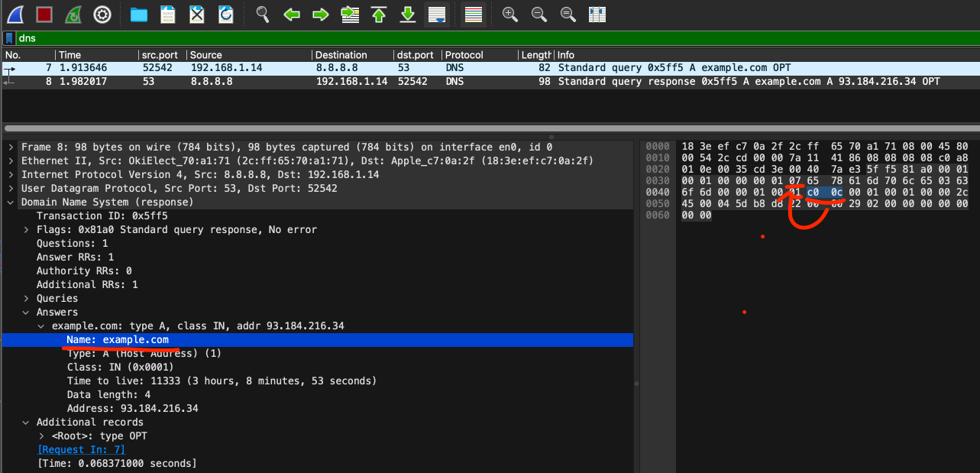The height and width of the screenshot is (473, 980).
Task: Sort by the src.port column header
Action: [x=163, y=55]
